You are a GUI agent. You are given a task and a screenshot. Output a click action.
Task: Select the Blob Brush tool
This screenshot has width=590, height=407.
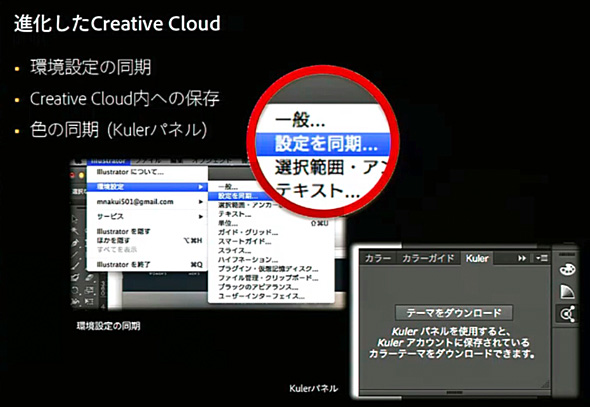click(x=76, y=278)
